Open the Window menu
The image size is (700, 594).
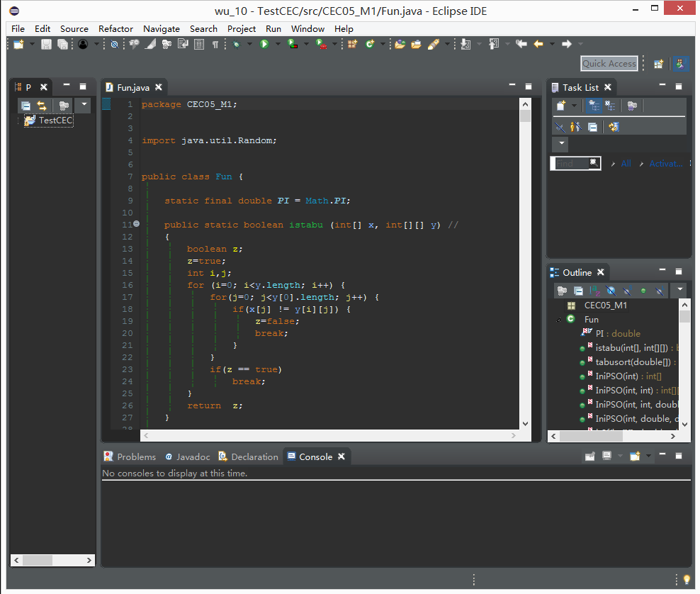pyautogui.click(x=307, y=29)
